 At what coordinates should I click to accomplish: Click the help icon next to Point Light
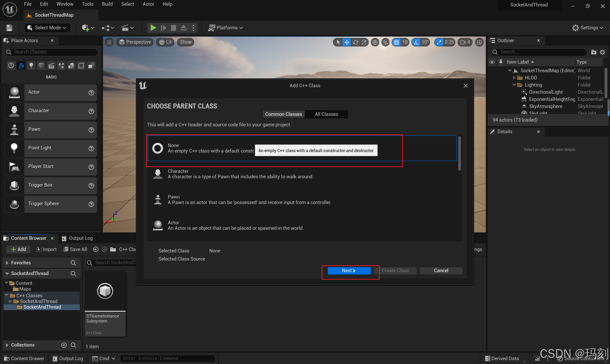pyautogui.click(x=91, y=148)
